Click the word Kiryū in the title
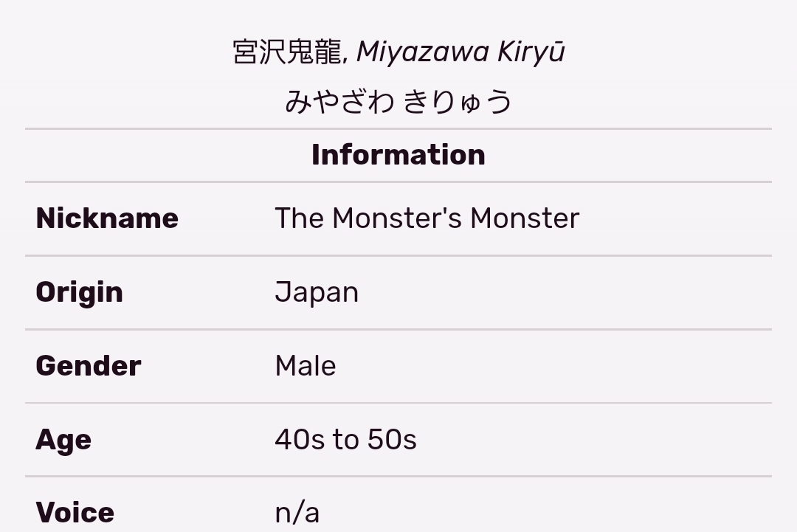 point(531,53)
